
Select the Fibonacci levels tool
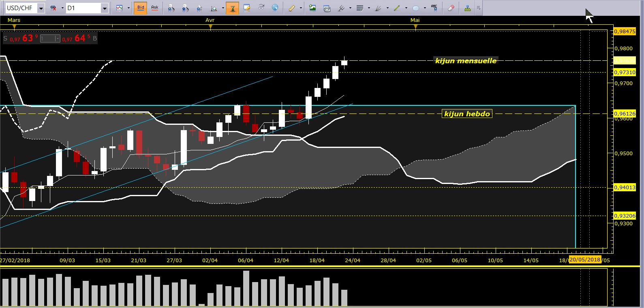360,8
